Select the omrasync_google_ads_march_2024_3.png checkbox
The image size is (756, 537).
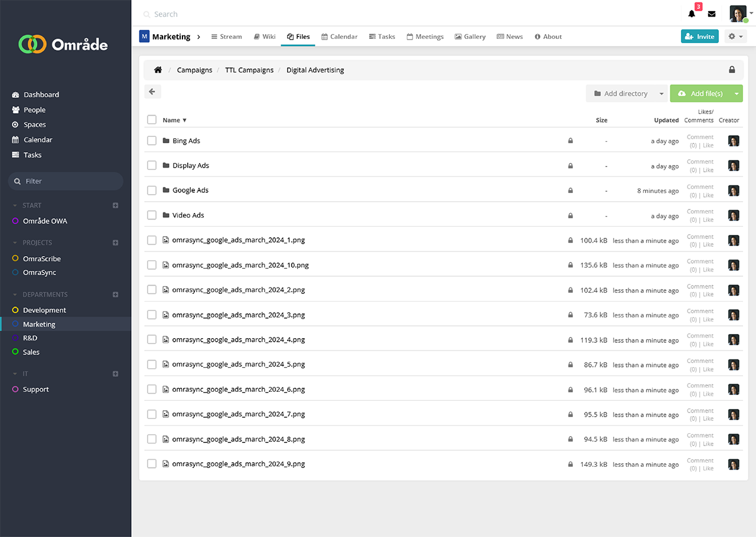[152, 315]
